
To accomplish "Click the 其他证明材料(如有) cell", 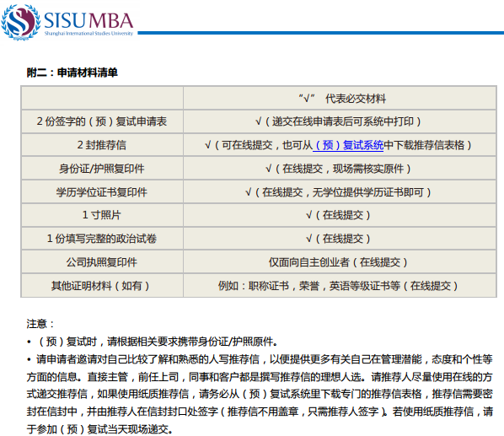I will [102, 286].
